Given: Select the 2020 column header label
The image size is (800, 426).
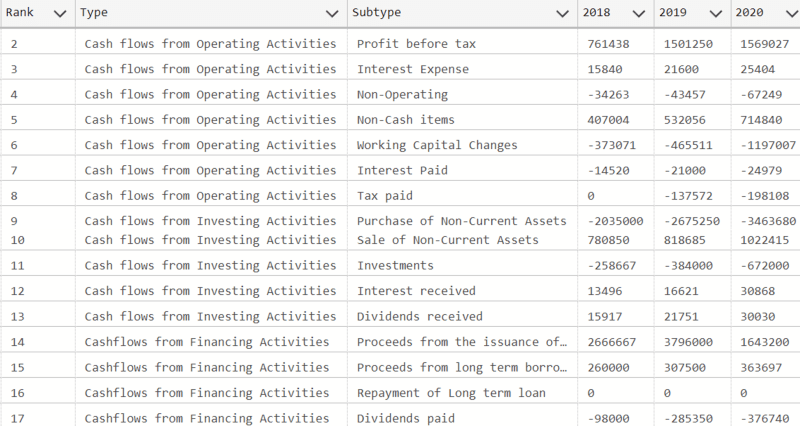Looking at the screenshot, I should coord(749,12).
